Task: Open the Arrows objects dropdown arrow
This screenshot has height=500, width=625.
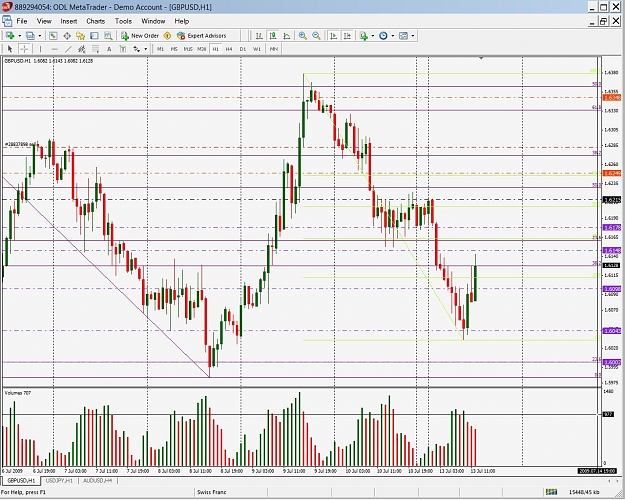Action: click(145, 49)
